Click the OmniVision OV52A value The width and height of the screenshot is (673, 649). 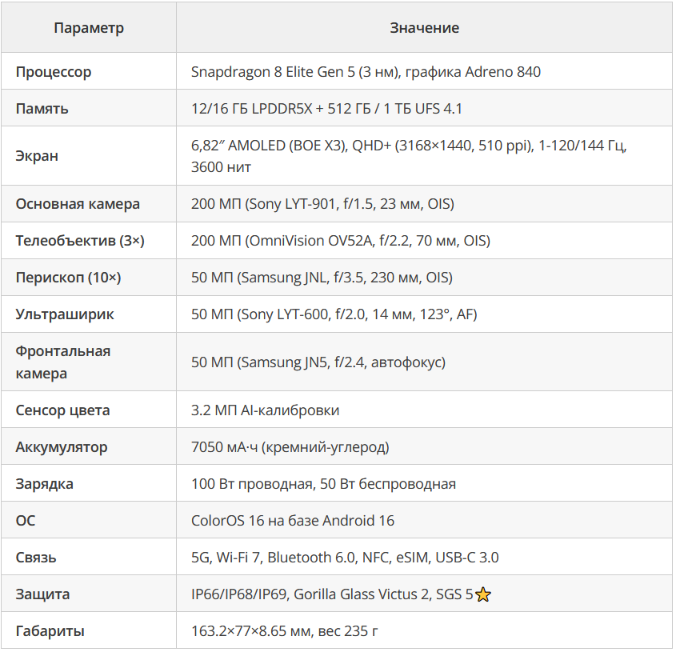[x=341, y=241]
